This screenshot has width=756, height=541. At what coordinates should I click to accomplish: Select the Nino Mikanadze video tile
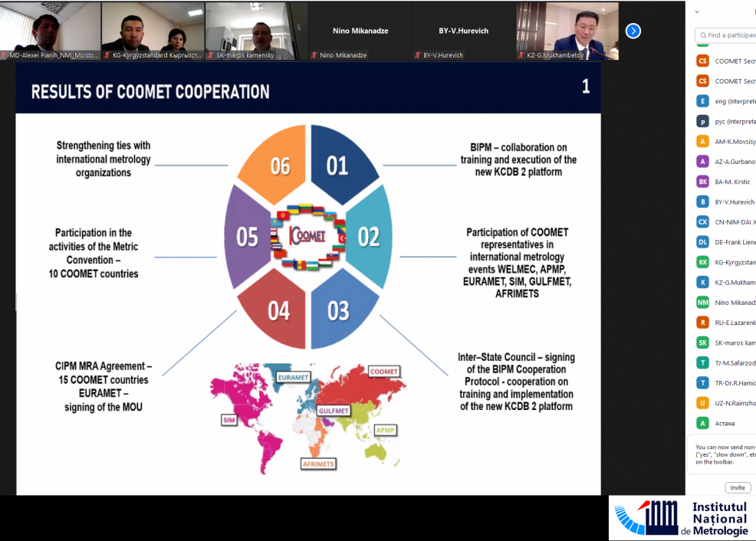pos(360,31)
